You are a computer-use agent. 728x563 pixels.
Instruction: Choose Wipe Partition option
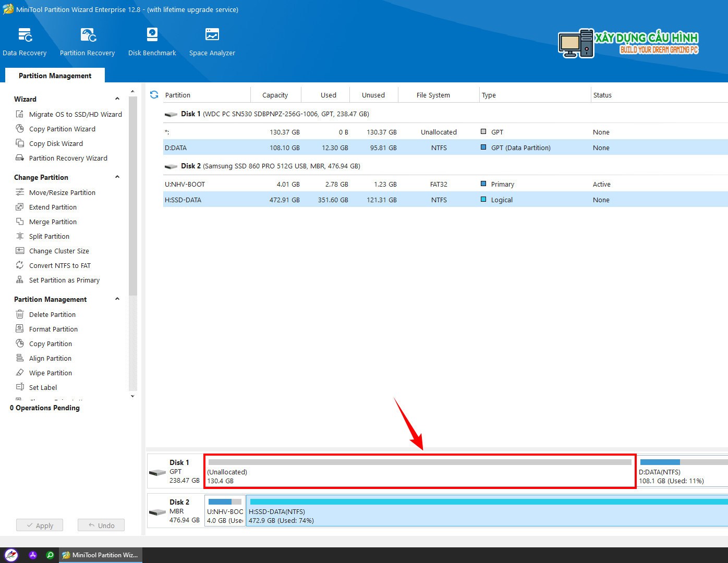pyautogui.click(x=51, y=373)
